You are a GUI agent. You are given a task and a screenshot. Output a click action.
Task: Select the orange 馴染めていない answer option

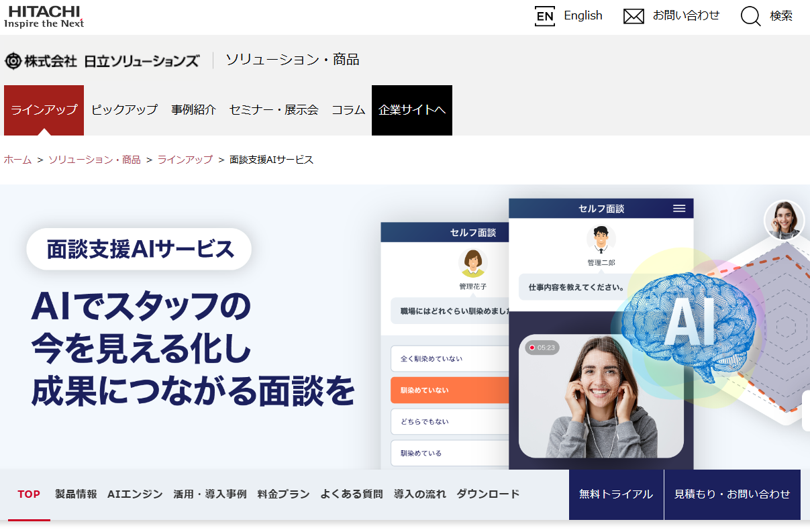[450, 390]
